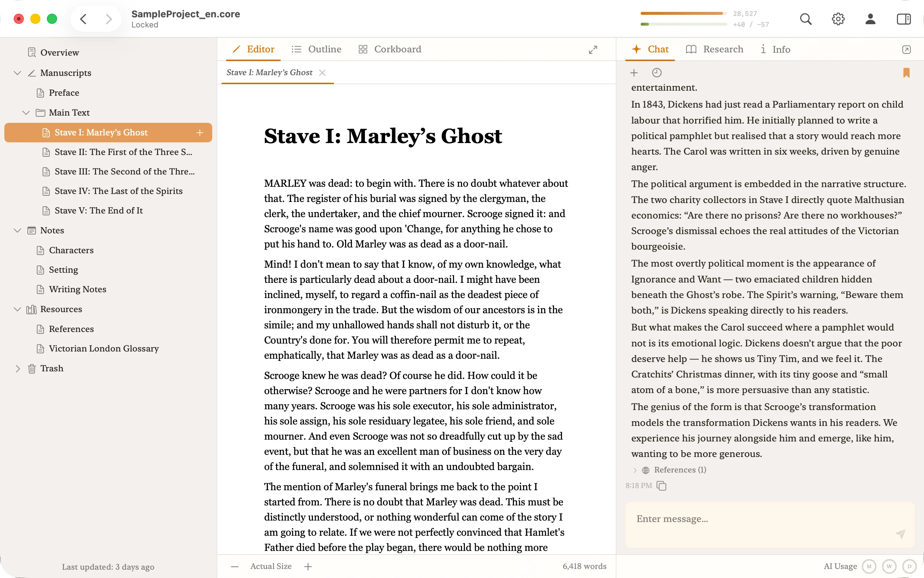Switch to the Chat tab
The image size is (924, 578).
(x=650, y=49)
